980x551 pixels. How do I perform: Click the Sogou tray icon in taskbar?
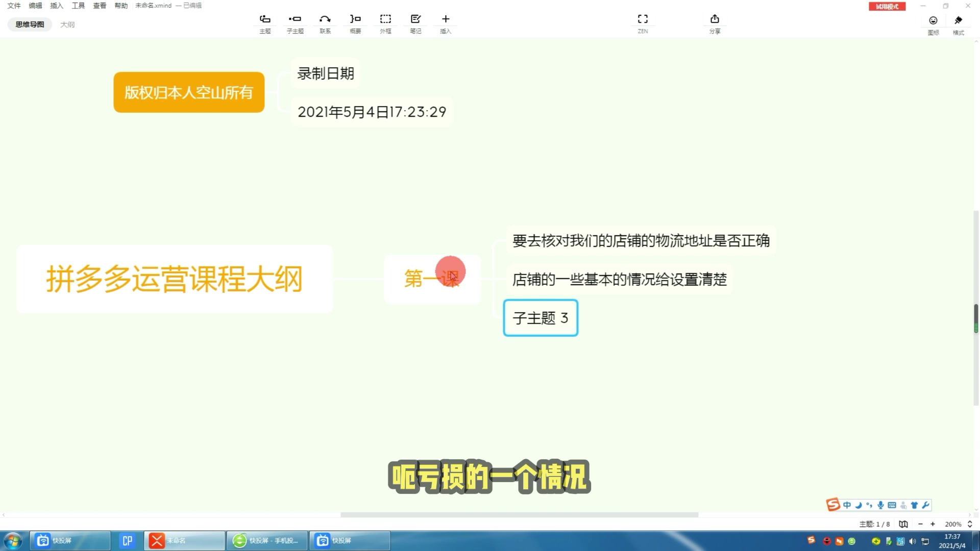point(811,540)
